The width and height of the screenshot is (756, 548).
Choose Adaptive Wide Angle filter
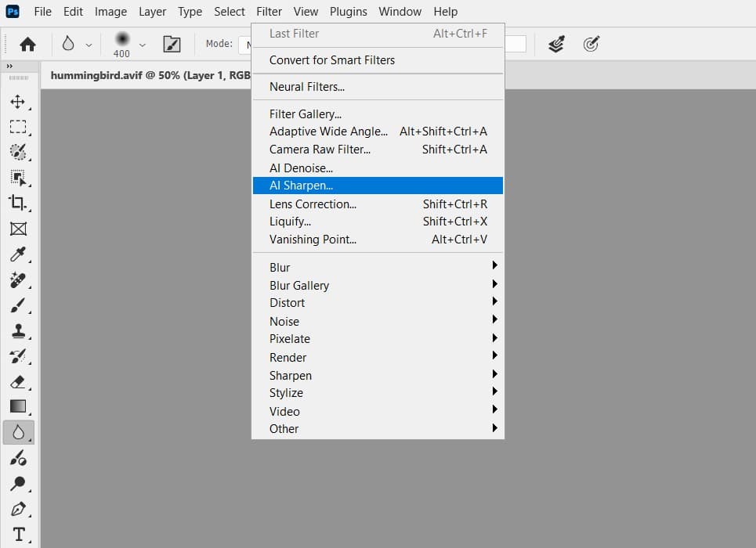pyautogui.click(x=378, y=131)
